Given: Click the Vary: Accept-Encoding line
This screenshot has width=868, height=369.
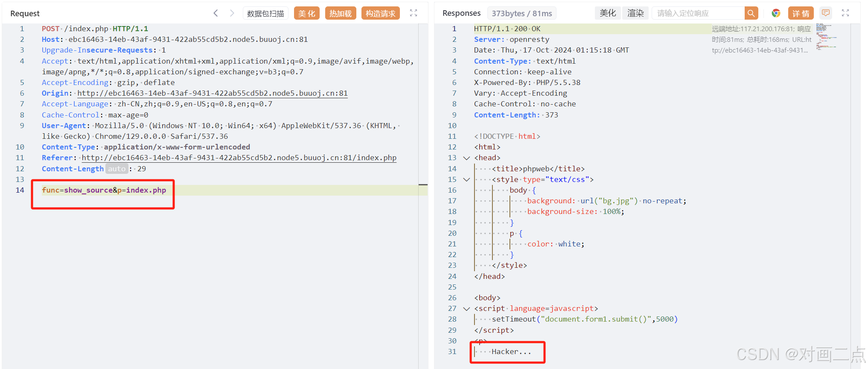Looking at the screenshot, I should 520,93.
